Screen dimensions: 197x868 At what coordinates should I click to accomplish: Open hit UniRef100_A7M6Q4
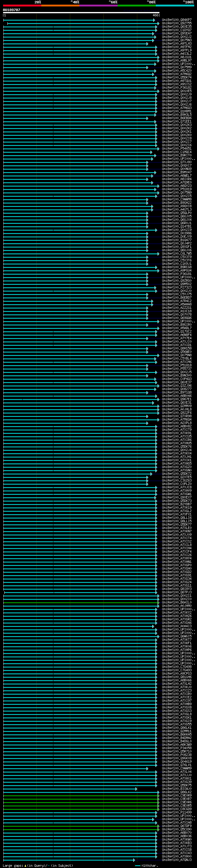[177, 419]
